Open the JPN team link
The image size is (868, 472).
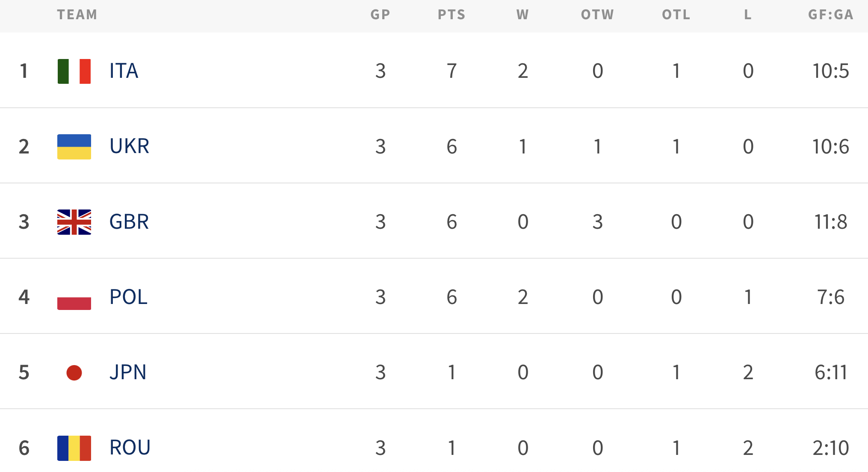click(x=128, y=372)
